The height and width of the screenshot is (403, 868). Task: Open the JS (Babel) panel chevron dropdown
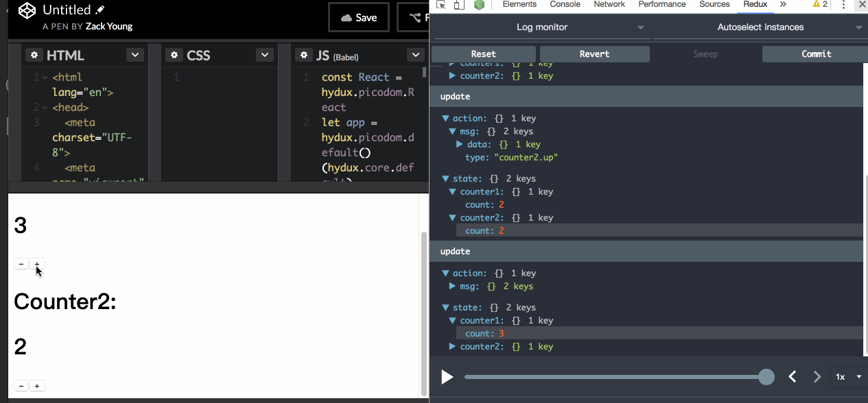[415, 56]
